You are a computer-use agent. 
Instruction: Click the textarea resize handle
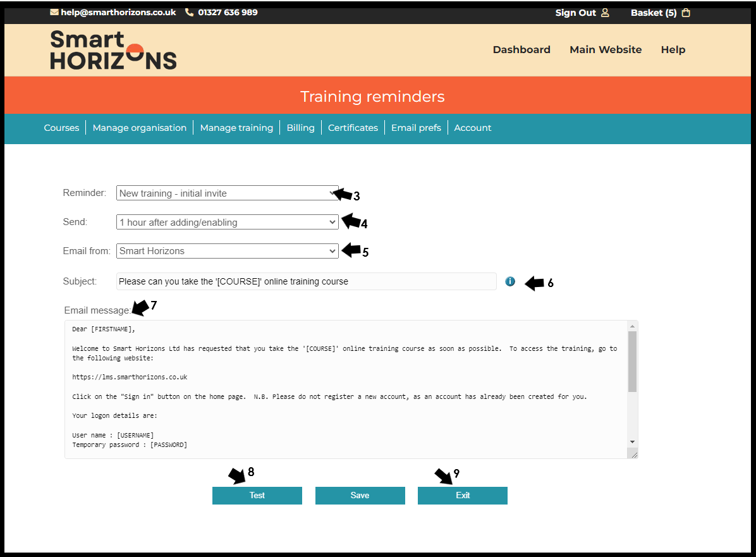coord(633,455)
